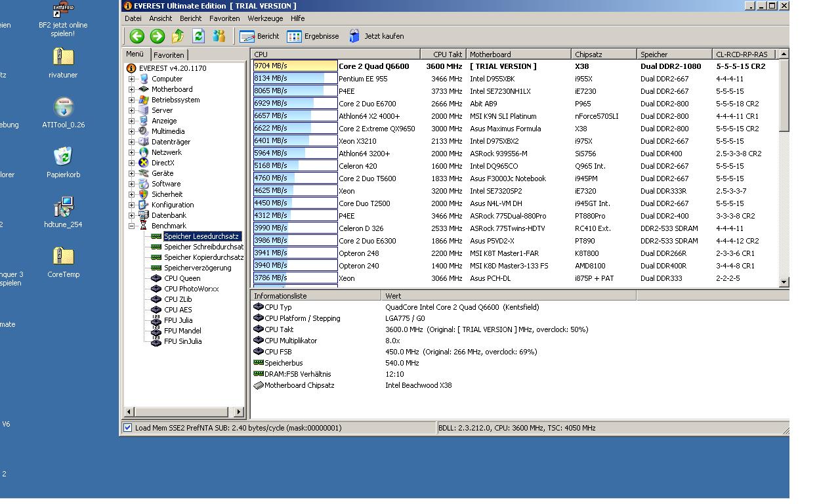840x504 pixels.
Task: Open the Werkzeuge menu
Action: 265,18
